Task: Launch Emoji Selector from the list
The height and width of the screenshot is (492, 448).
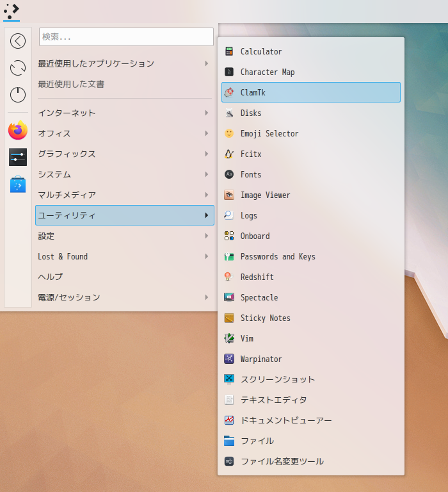Action: 311,133
